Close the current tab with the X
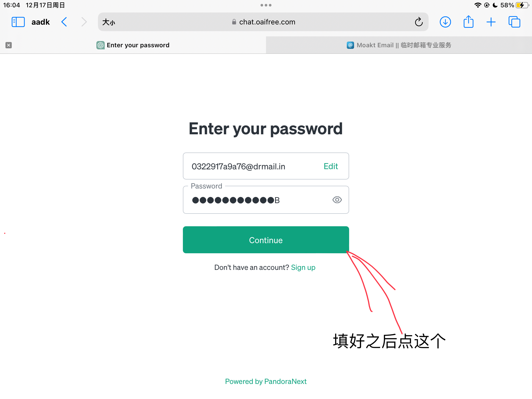This screenshot has height=399, width=532. click(9, 45)
